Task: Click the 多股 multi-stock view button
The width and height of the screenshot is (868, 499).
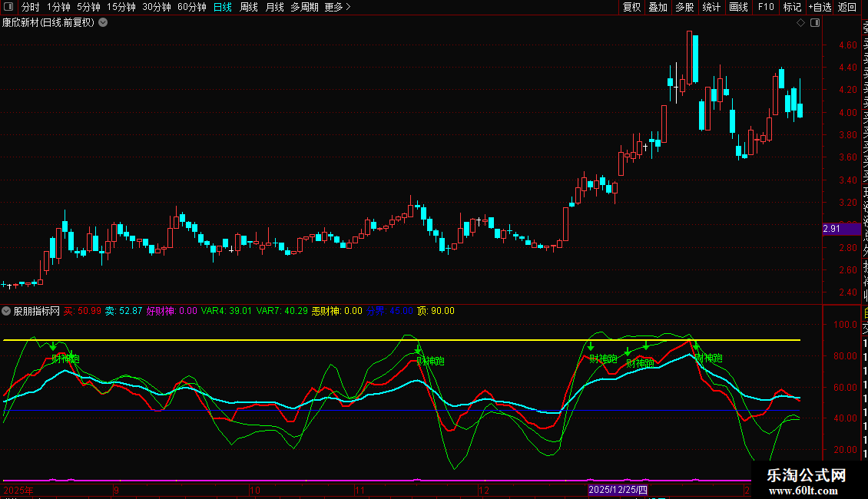Action: tap(684, 7)
